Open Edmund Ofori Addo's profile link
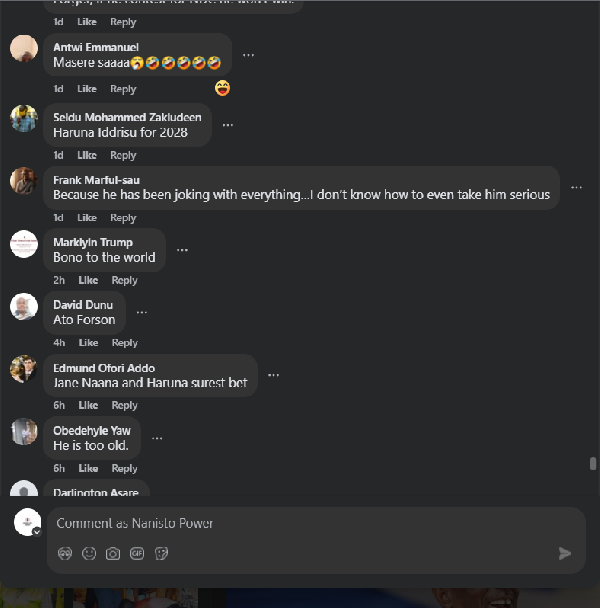600x608 pixels. click(x=104, y=368)
